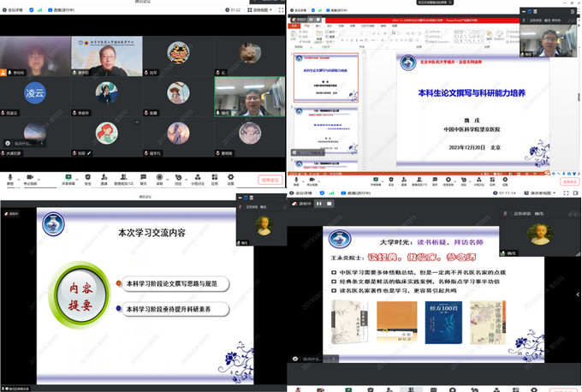Expand audio options arrow beside top-left mute button

tap(21, 175)
